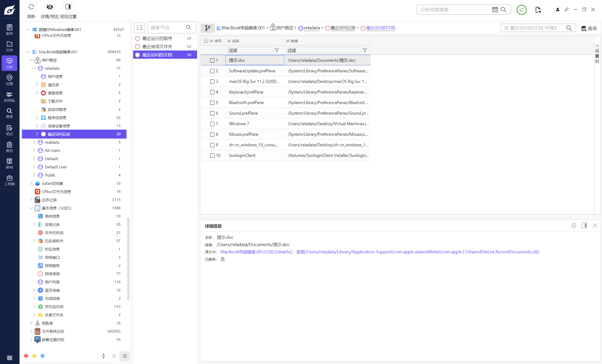Screen dimensions: 602x364
Task: Open the 文件 sidebar section
Action: 9,46
